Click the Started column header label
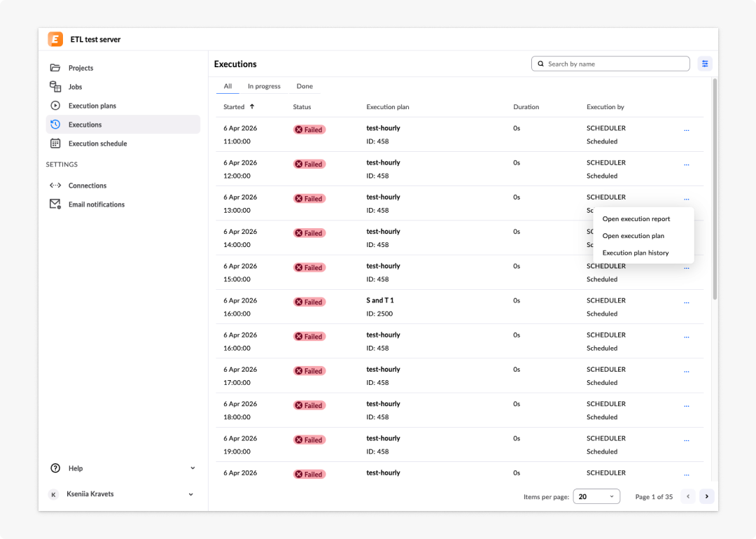 tap(234, 107)
